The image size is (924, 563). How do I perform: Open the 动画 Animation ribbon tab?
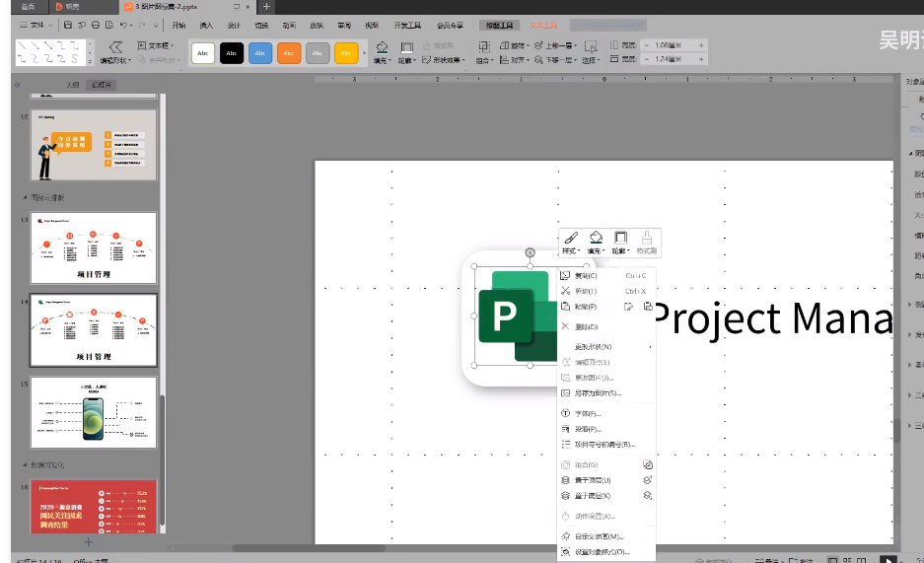pos(289,26)
